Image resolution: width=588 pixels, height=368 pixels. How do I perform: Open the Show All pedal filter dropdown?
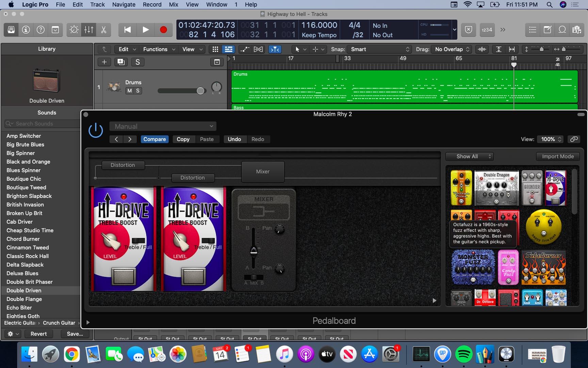tap(470, 156)
